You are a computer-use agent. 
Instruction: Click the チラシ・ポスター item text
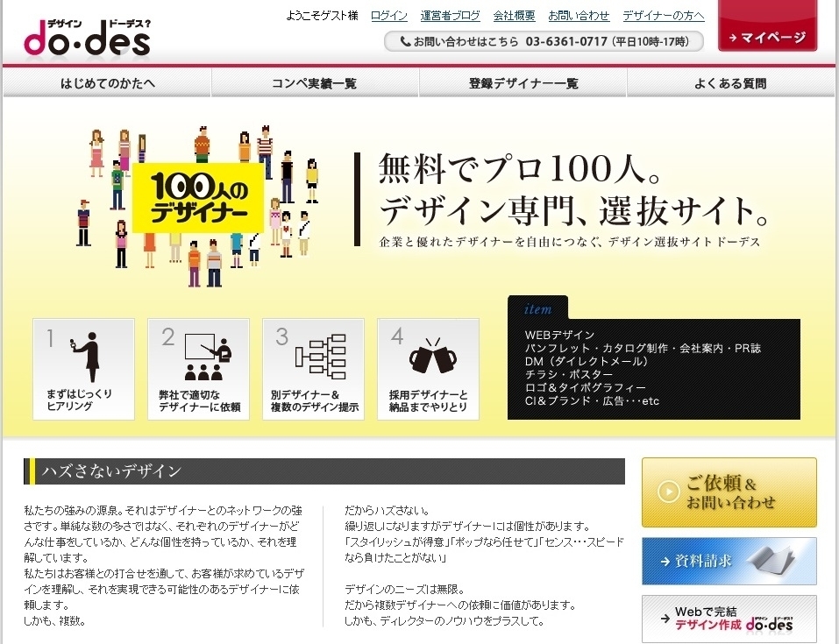coord(568,374)
